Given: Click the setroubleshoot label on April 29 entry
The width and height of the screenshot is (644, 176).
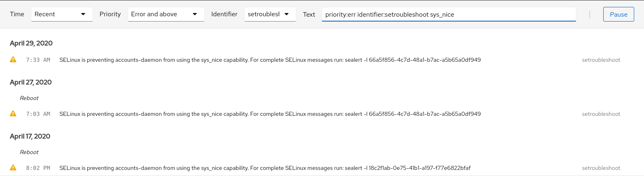Looking at the screenshot, I should 601,60.
